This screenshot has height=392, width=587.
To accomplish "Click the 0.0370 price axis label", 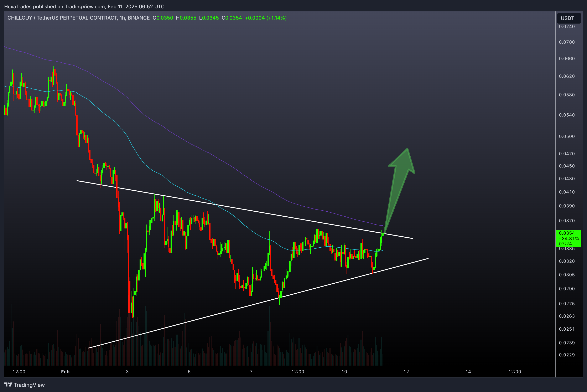I will (x=567, y=221).
